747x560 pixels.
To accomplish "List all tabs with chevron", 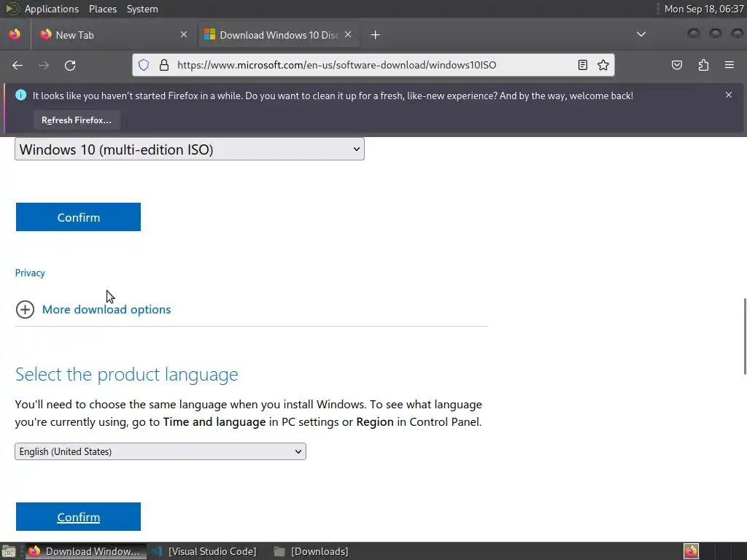I will pyautogui.click(x=641, y=34).
